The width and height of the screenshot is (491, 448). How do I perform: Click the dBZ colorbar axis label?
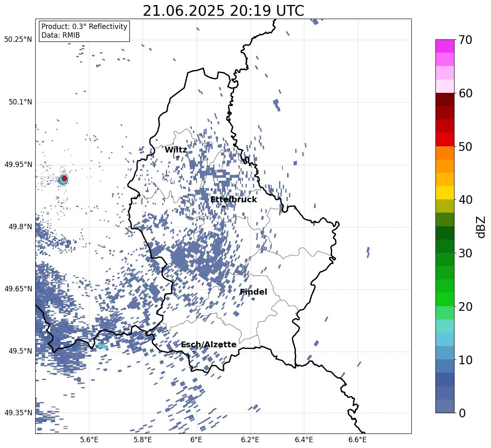481,227
